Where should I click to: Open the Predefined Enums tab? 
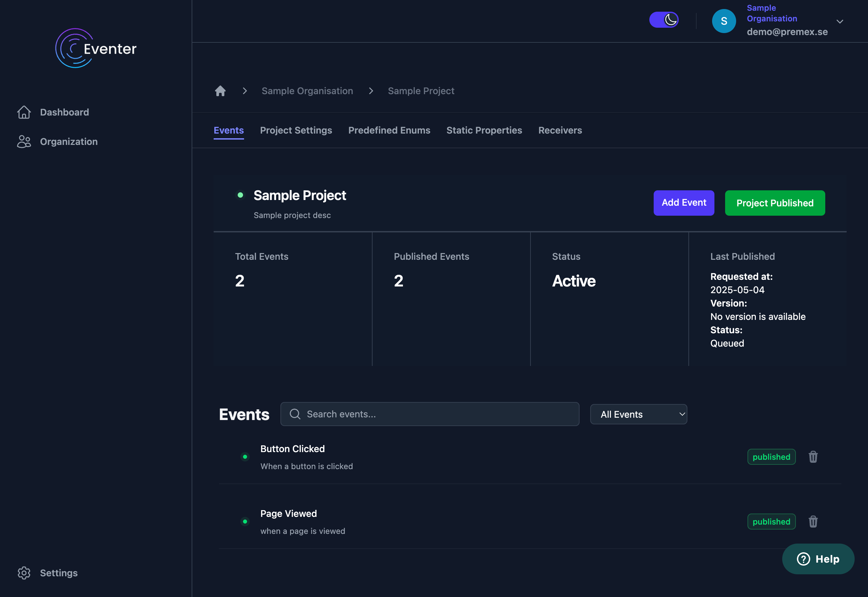tap(389, 130)
